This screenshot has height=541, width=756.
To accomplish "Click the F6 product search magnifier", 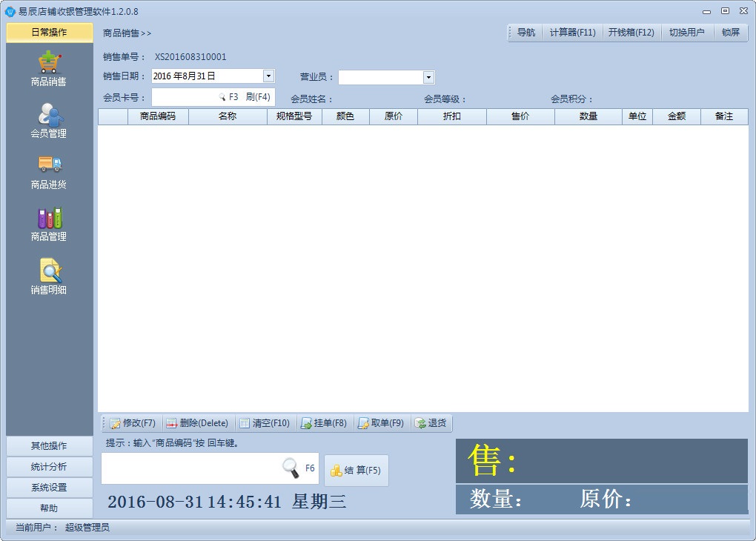I will [x=291, y=468].
